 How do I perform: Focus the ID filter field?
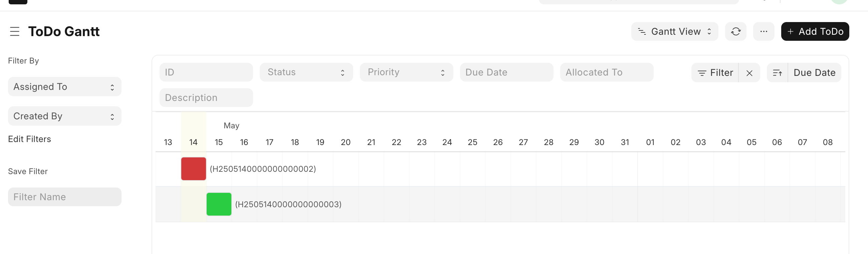point(206,72)
